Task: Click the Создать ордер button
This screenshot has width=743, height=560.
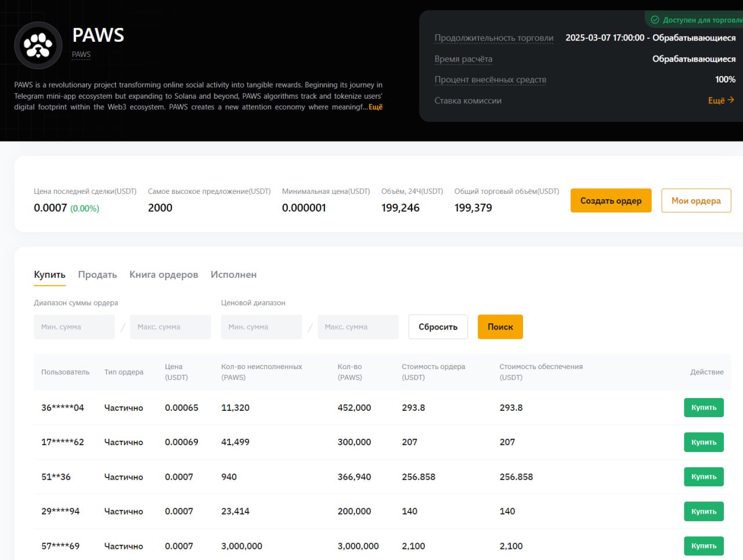Action: tap(611, 201)
